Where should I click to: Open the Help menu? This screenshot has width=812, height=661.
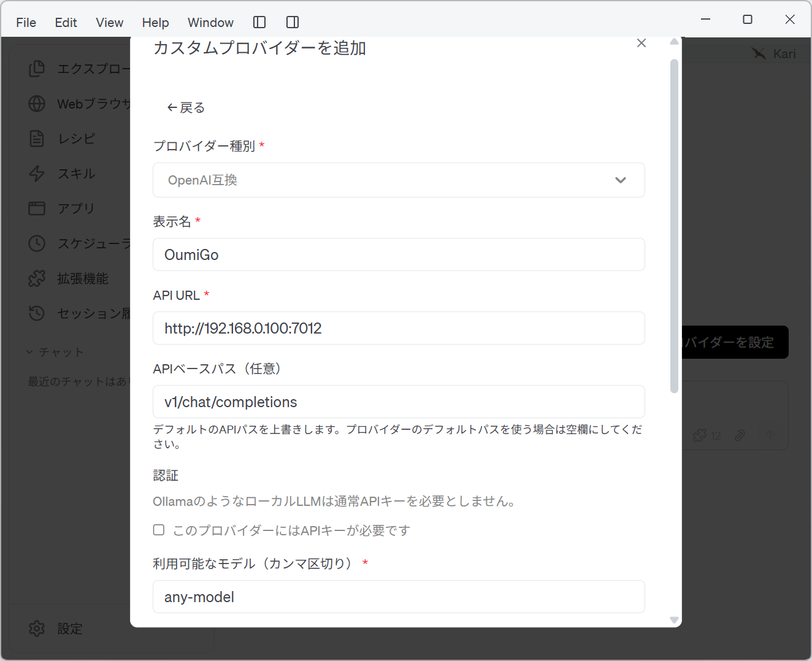click(155, 23)
